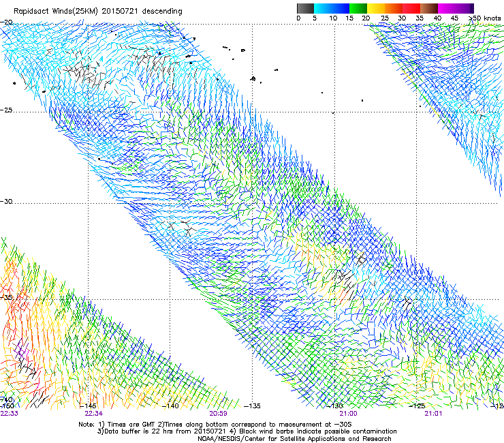Click the '-20' latitude axis label
The width and height of the screenshot is (504, 443).
click(x=6, y=22)
